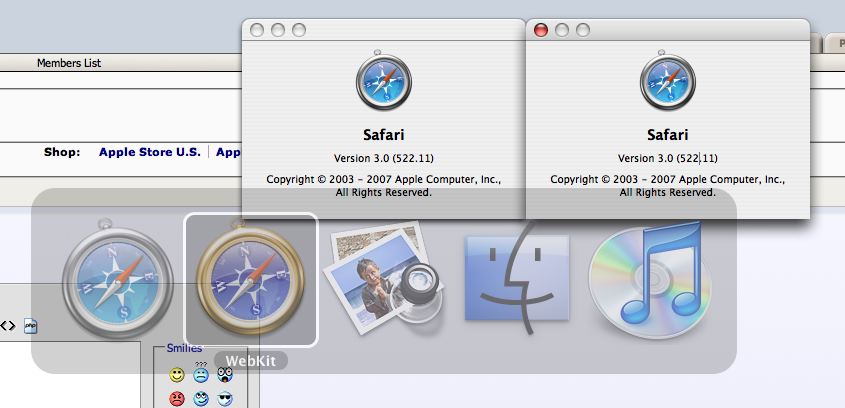Click the compass icon in the left About Safari window

tap(384, 81)
